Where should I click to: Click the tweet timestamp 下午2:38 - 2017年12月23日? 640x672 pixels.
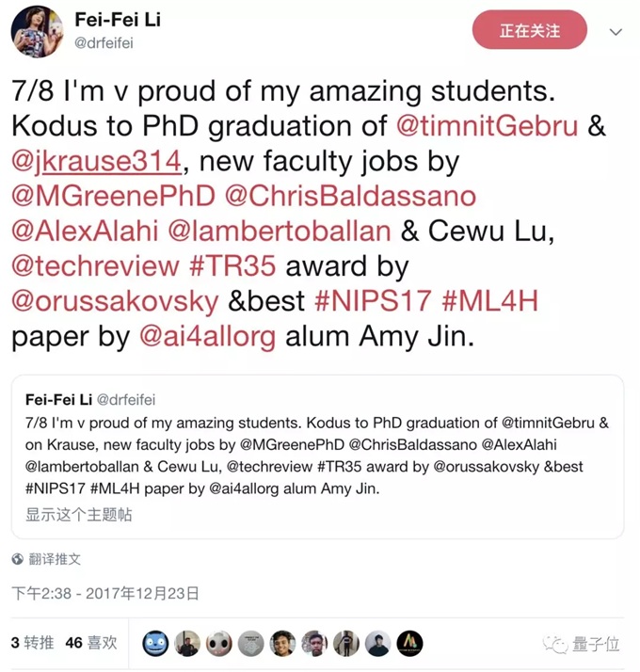coord(105,593)
